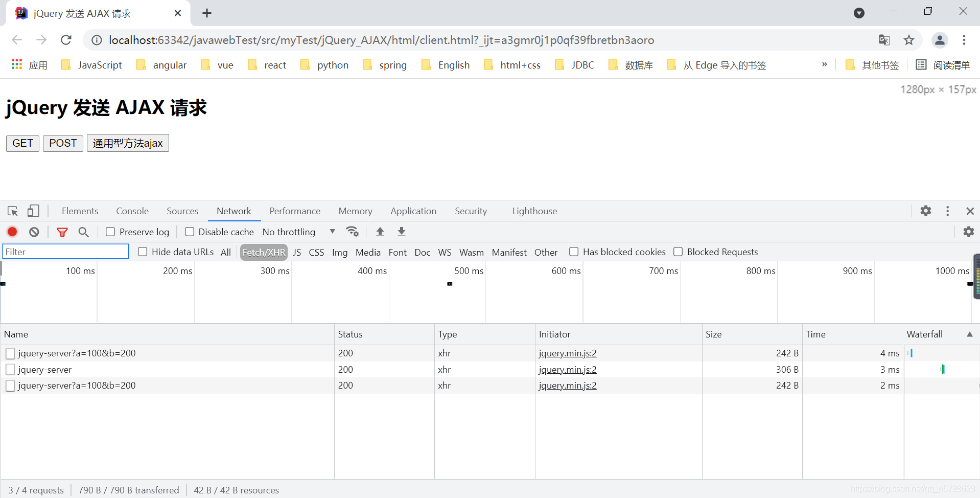Search within network requests
Screen dimensions: 980x498
tap(83, 232)
